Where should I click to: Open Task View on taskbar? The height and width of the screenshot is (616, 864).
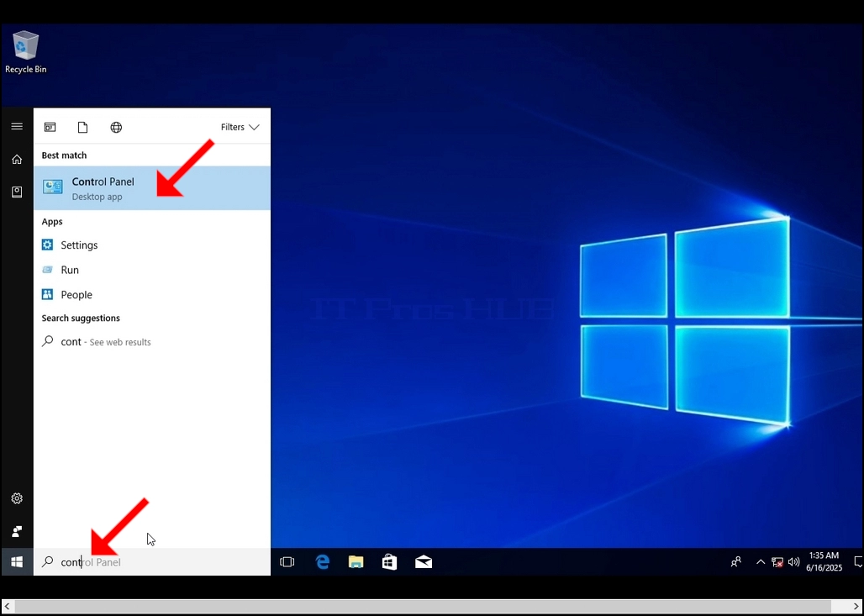pyautogui.click(x=287, y=562)
